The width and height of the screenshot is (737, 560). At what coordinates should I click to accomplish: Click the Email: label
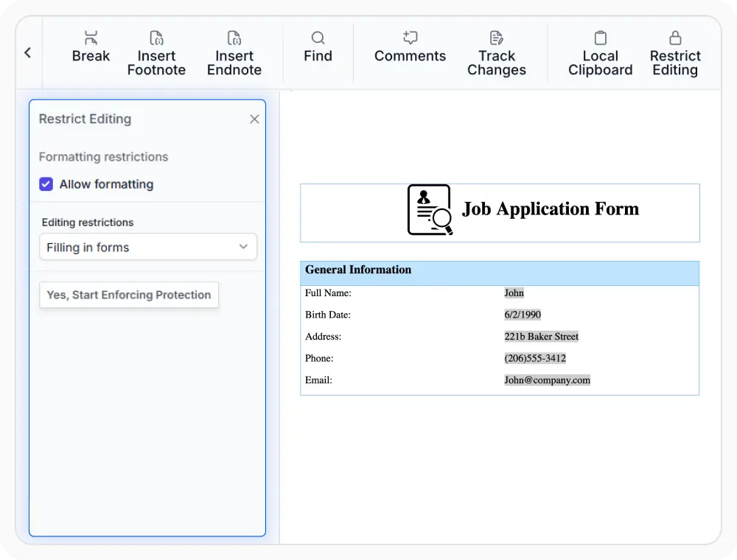coord(318,380)
